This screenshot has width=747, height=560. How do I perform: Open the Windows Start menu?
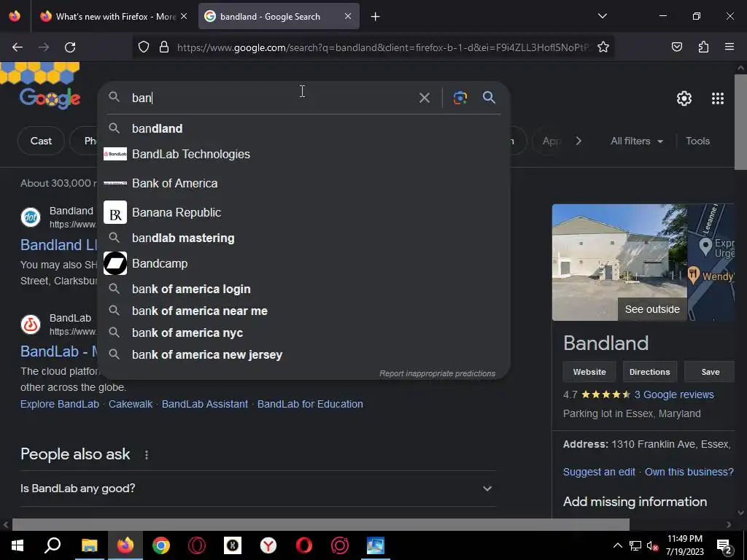point(18,545)
